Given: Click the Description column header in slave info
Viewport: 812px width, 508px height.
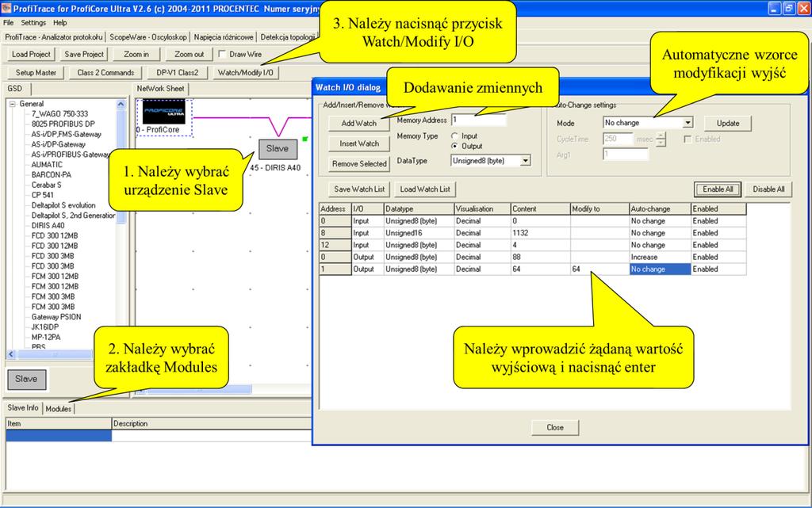Looking at the screenshot, I should [211, 424].
